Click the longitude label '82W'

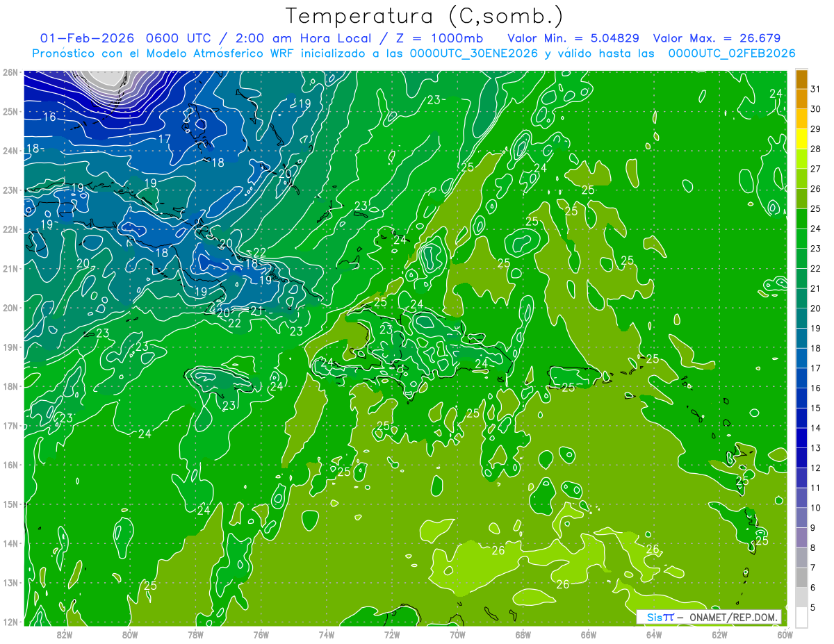(x=65, y=634)
